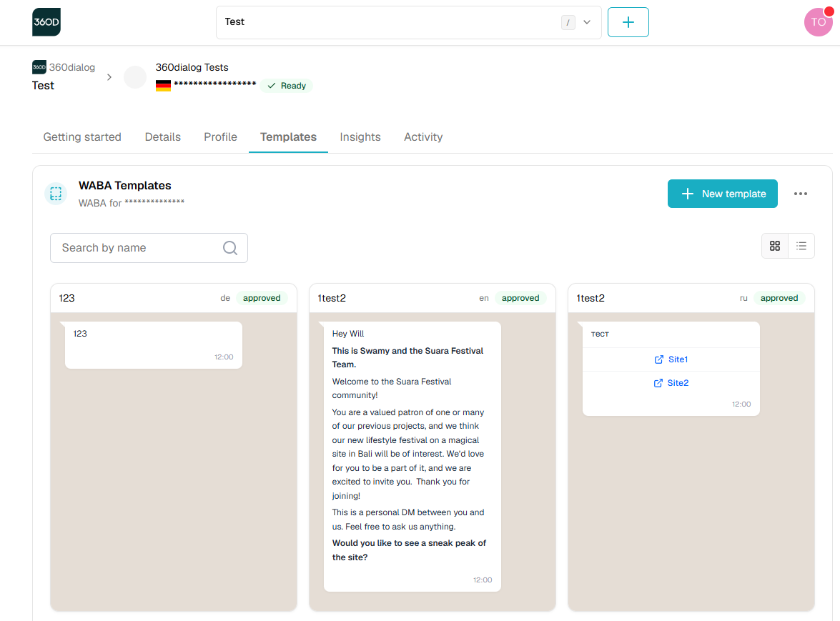Viewport: 840px width, 621px height.
Task: Click approved badge on English 1test2 template
Action: point(520,298)
